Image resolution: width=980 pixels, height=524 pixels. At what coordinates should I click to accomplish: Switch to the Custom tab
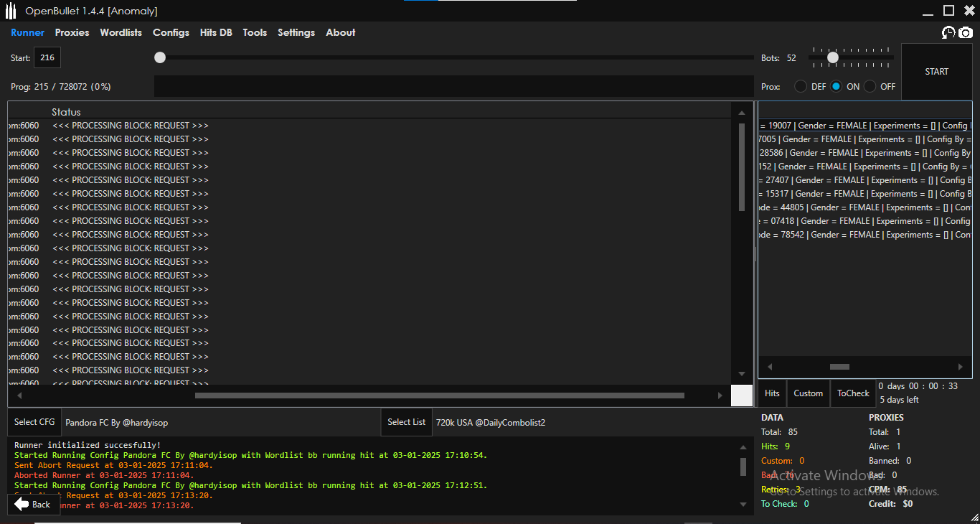(808, 393)
